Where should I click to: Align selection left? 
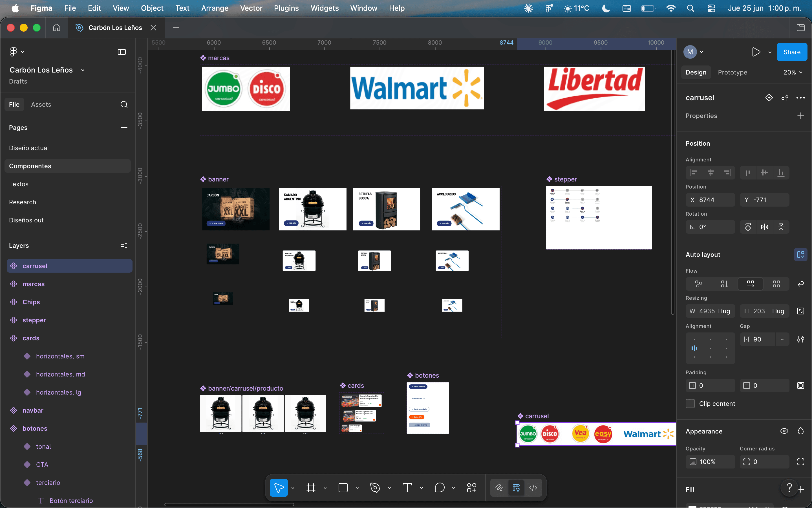pos(694,173)
